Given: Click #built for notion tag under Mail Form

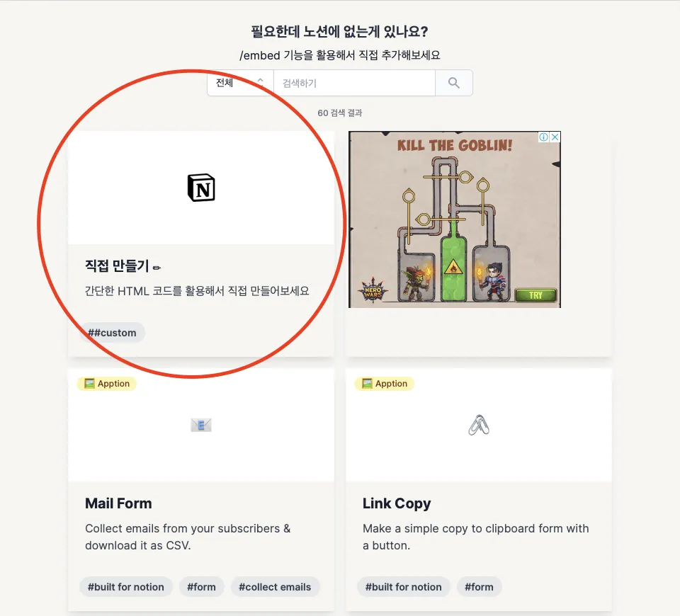Looking at the screenshot, I should [126, 586].
